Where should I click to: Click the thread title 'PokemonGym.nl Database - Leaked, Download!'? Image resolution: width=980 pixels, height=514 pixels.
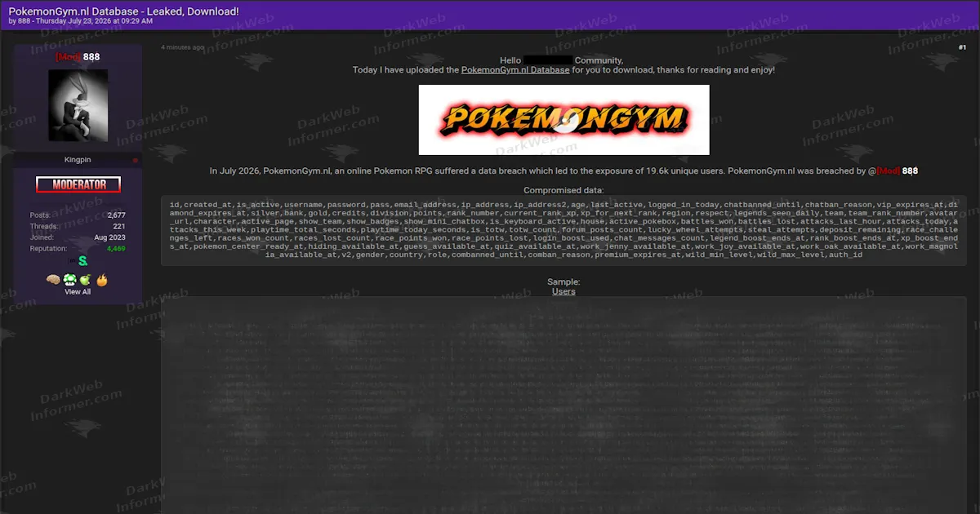point(124,11)
